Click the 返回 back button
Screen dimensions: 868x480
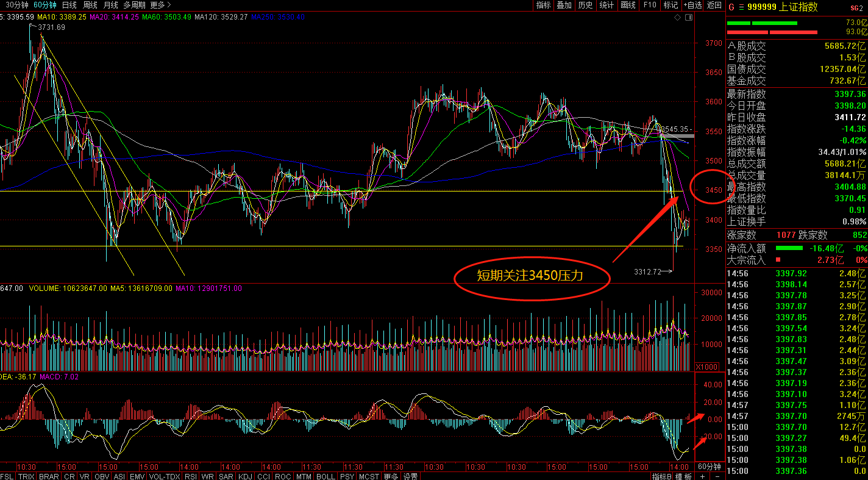point(714,5)
